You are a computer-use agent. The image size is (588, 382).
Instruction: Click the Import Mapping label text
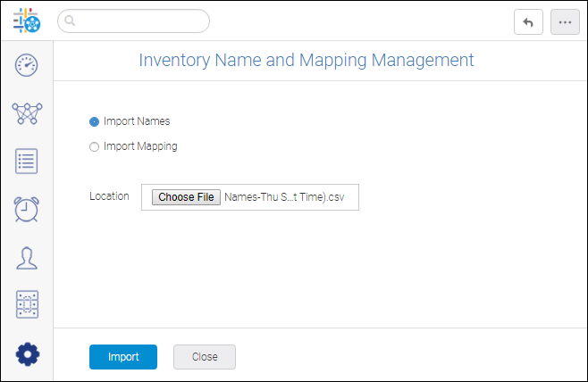(140, 146)
